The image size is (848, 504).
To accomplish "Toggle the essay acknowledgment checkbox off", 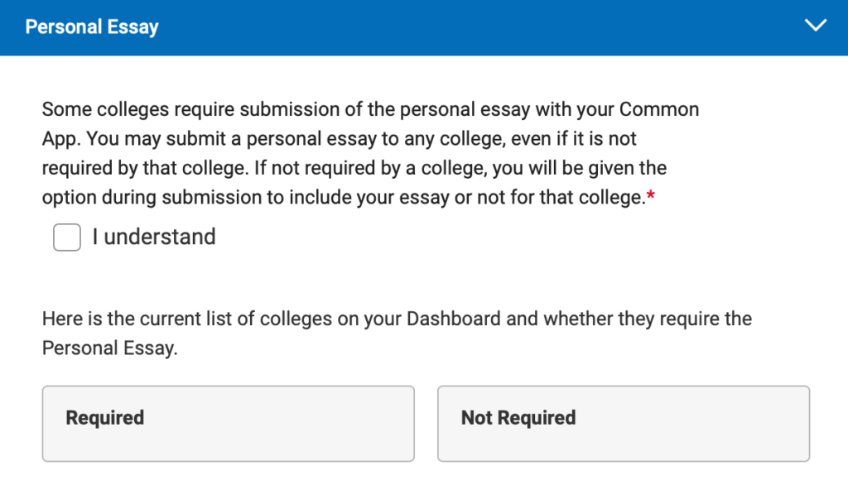I will point(66,238).
